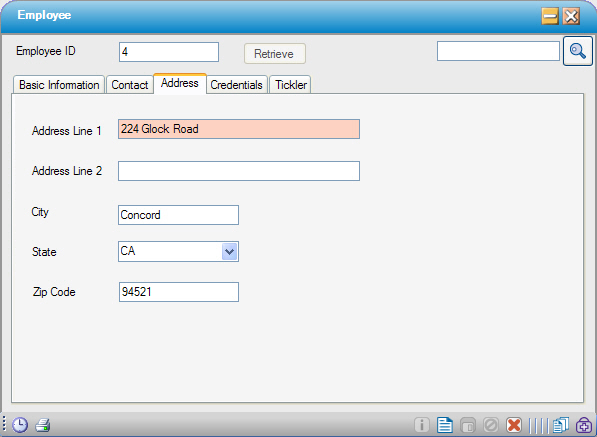Click the search text box beside magnifier

498,51
